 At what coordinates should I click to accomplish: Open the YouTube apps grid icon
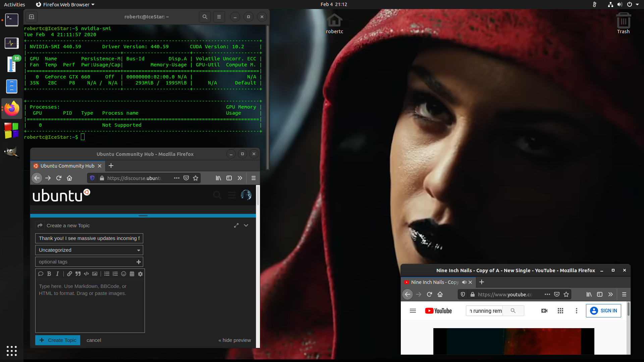[x=560, y=311]
